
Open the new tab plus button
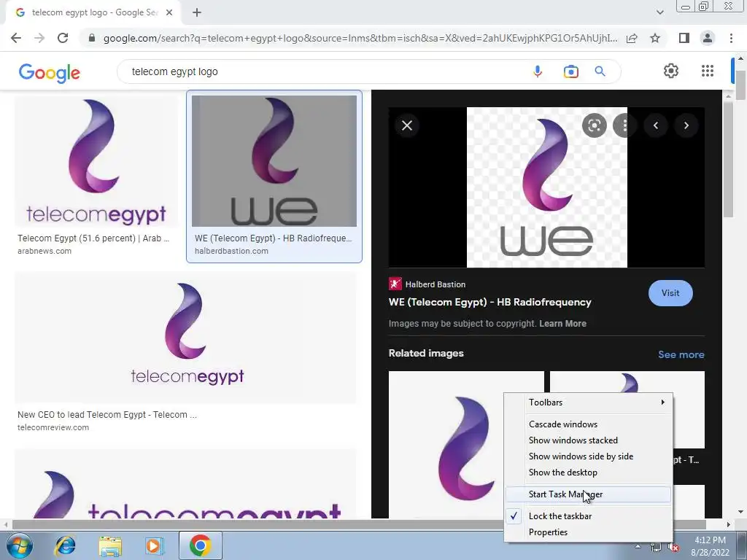tap(197, 13)
